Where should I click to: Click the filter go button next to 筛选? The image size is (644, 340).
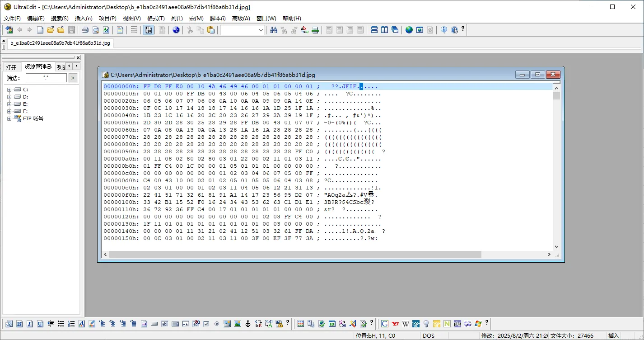coord(73,78)
